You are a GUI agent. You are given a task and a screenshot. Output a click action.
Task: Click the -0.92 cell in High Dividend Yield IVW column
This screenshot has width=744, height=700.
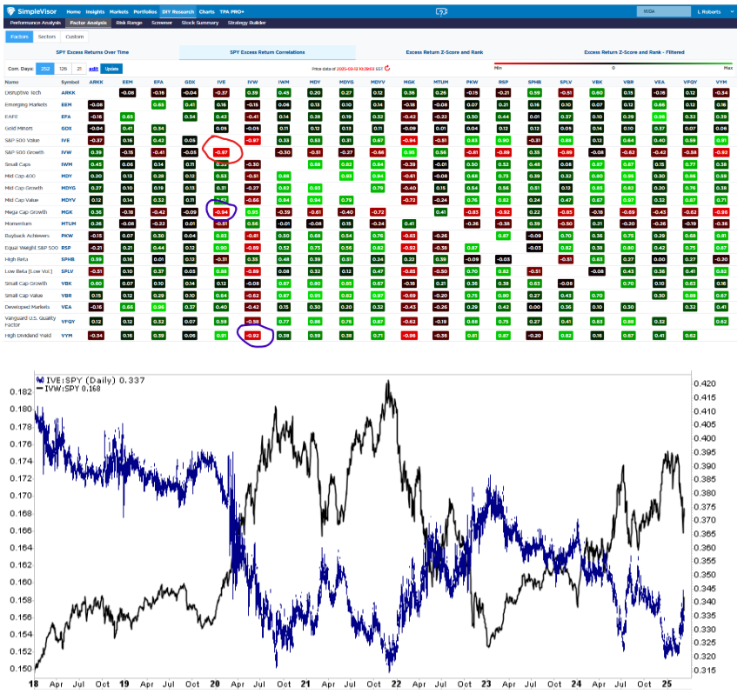[x=252, y=336]
